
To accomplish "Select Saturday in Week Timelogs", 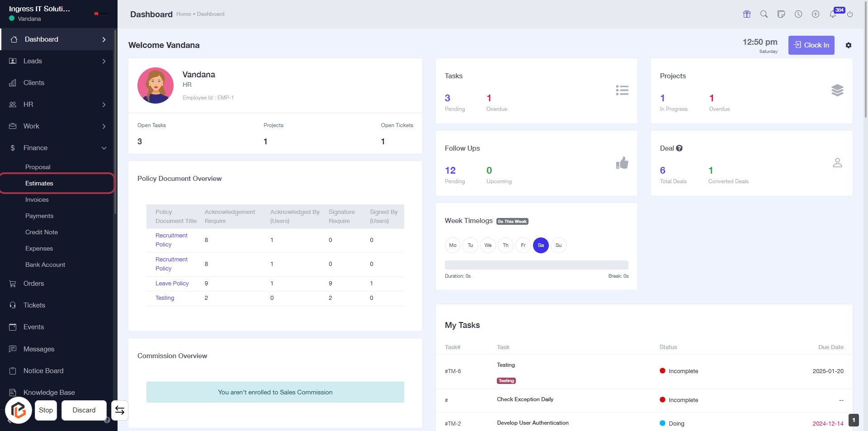I will point(541,245).
